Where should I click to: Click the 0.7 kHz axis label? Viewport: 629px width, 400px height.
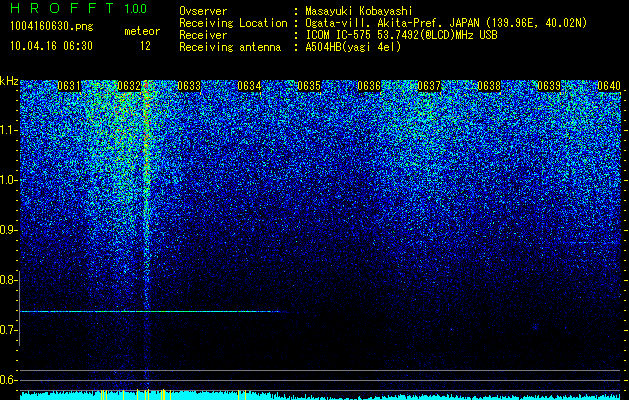tap(9, 330)
